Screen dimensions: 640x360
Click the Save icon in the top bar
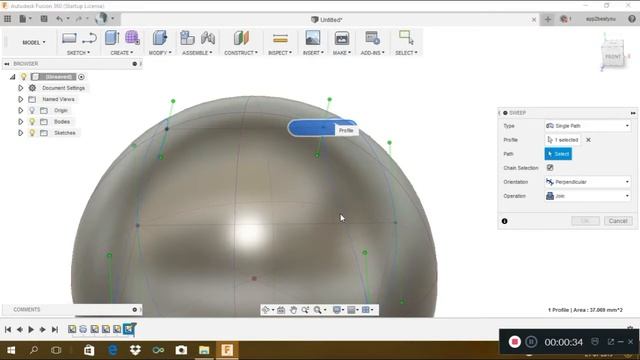tap(44, 19)
